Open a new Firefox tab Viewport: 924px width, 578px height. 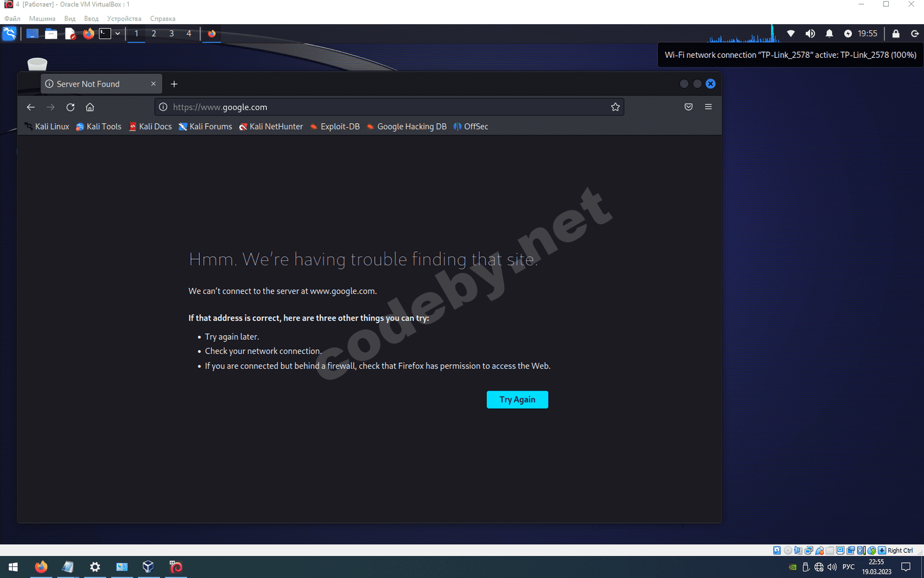[x=174, y=84]
